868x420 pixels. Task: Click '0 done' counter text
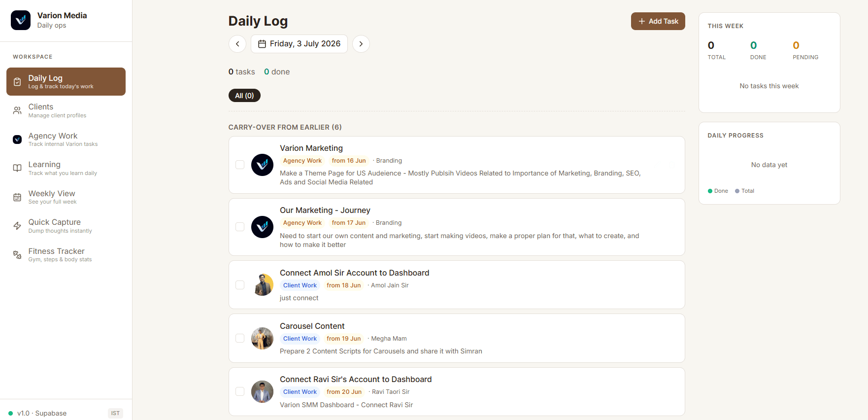click(277, 71)
